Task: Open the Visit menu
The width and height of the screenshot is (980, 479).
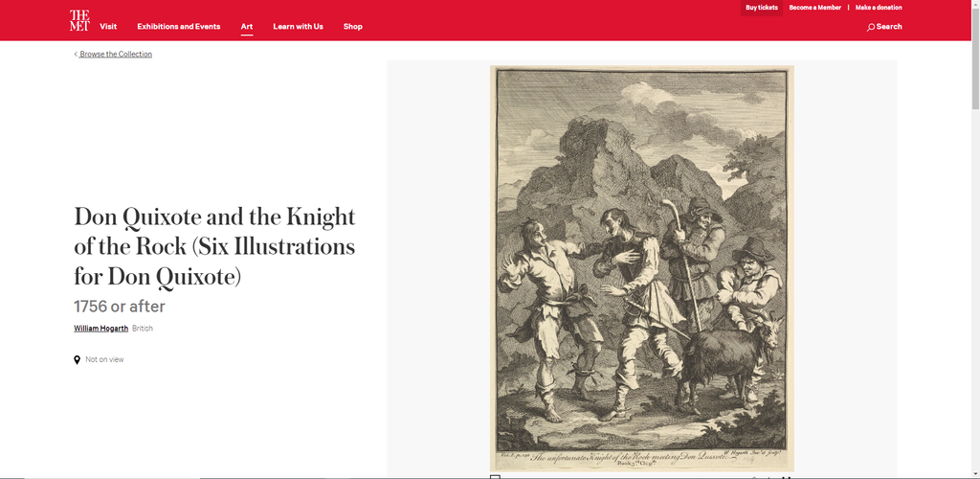Action: coord(108,26)
